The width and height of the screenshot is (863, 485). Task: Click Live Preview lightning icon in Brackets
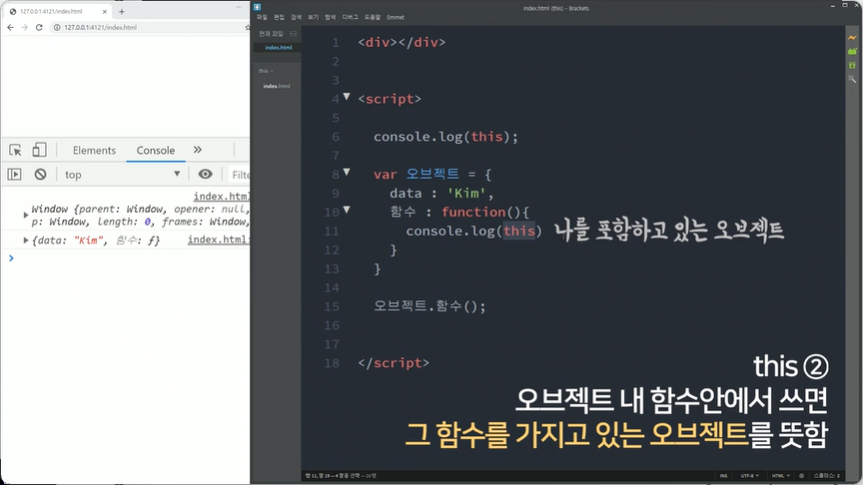pyautogui.click(x=852, y=37)
